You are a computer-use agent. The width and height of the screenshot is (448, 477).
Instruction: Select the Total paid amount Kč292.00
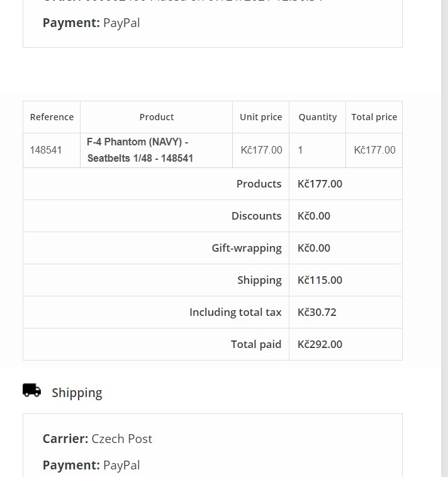320,344
